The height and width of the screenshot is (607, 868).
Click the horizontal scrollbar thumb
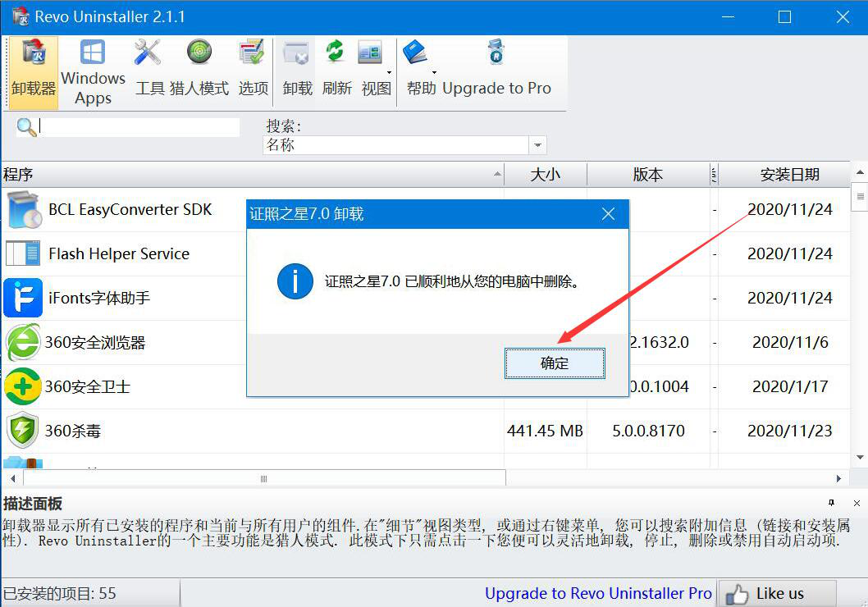[x=264, y=479]
